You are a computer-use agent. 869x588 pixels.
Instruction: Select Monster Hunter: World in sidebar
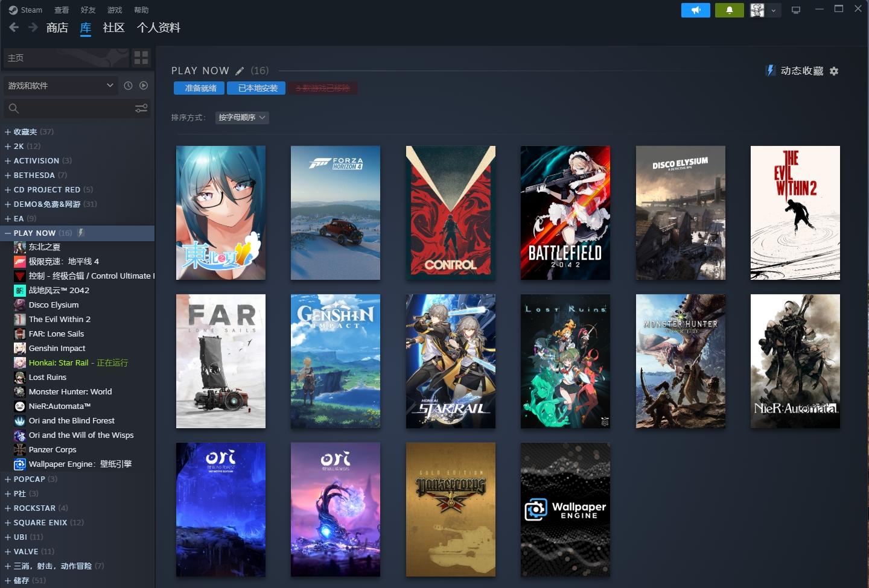[70, 391]
